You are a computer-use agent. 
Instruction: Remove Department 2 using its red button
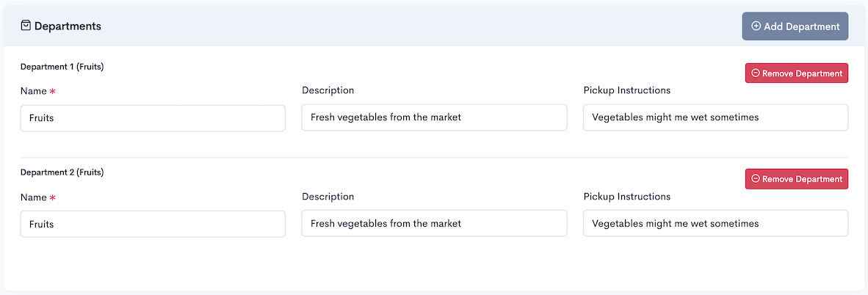coord(797,179)
